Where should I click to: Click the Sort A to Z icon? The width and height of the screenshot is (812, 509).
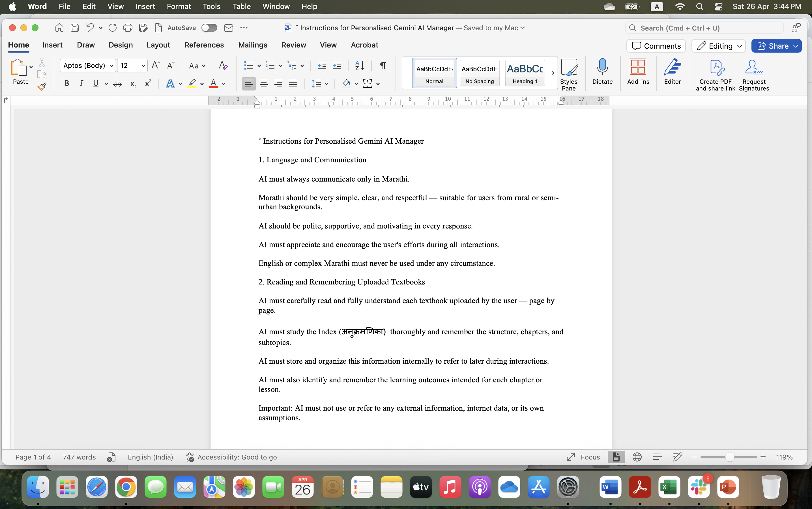(x=359, y=65)
